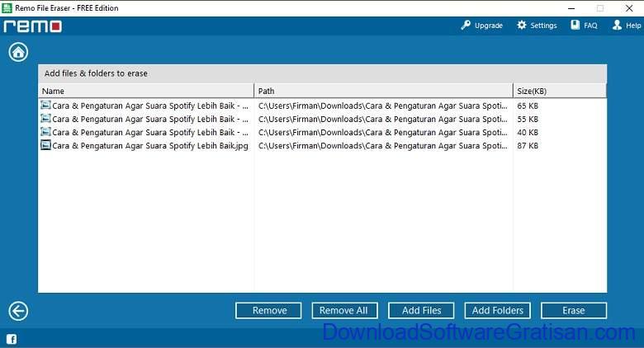
Task: Click the 87 KB size cell
Action: tap(528, 146)
